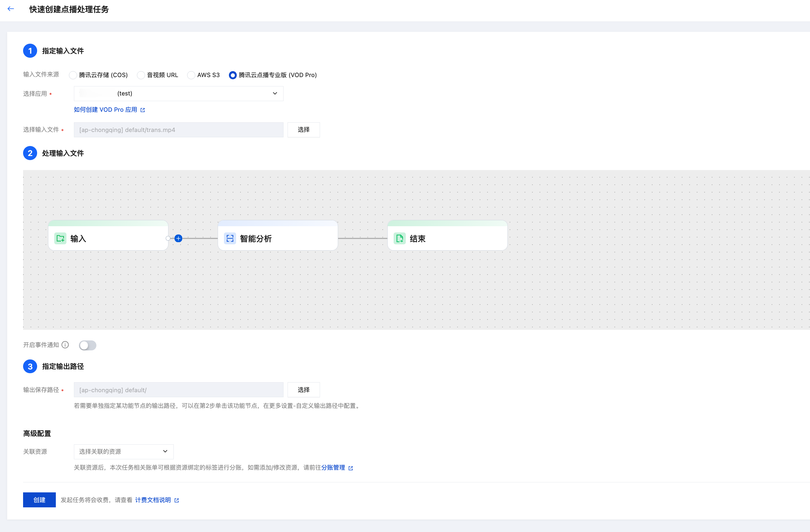
Task: Click external-link icon after 计费文档说明
Action: pyautogui.click(x=177, y=500)
